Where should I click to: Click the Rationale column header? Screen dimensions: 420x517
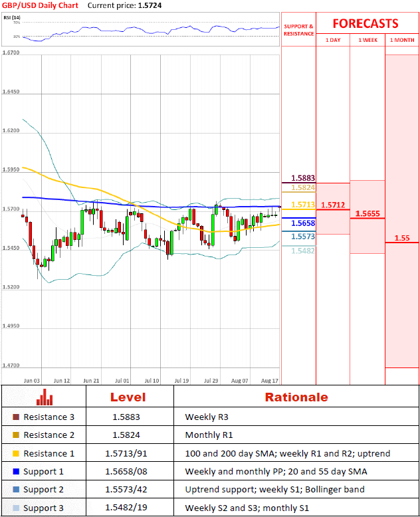[296, 397]
